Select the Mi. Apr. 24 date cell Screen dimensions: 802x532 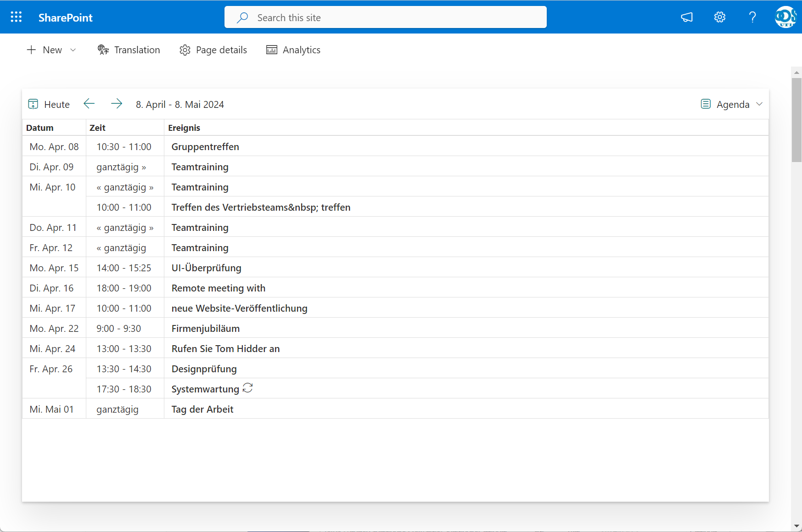coord(54,349)
